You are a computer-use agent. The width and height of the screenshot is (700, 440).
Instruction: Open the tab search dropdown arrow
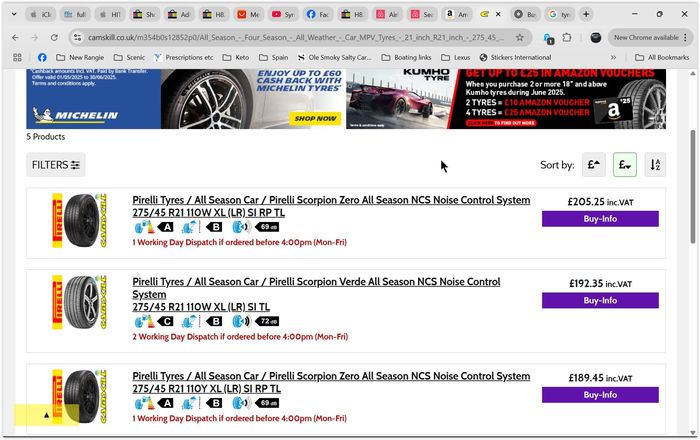(14, 14)
